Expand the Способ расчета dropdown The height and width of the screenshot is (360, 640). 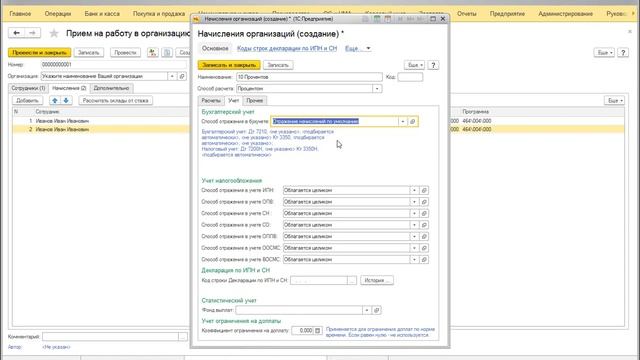coord(377,89)
